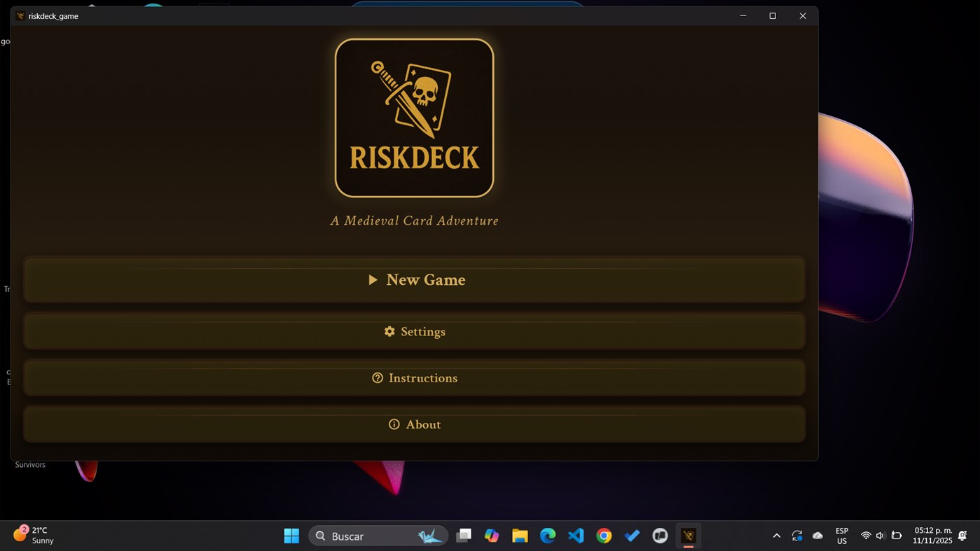Open Task View from the taskbar

coord(463,536)
